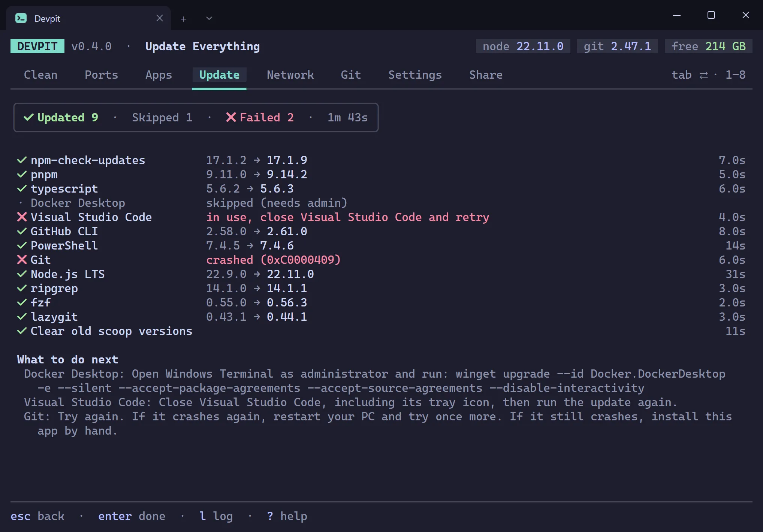Close the Devpit terminal tab
This screenshot has width=763, height=532.
pos(160,18)
